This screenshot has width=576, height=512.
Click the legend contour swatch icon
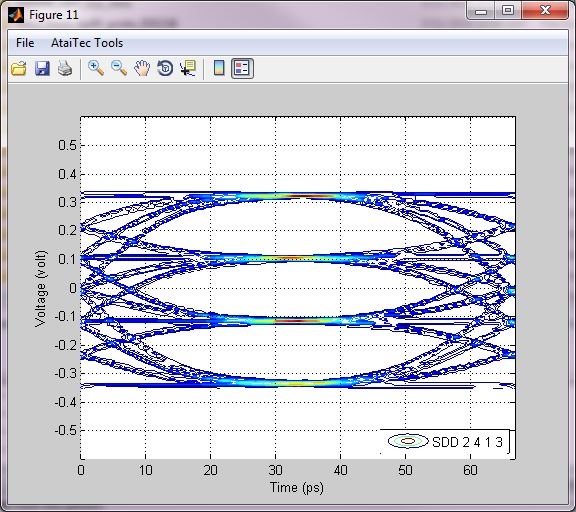pyautogui.click(x=408, y=441)
